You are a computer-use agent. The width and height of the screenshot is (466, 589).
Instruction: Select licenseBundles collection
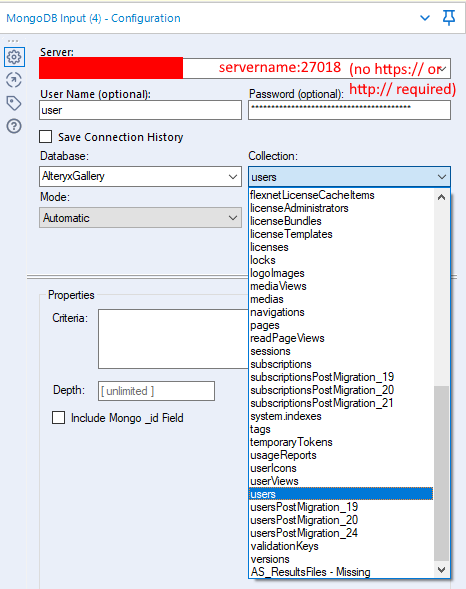point(341,221)
